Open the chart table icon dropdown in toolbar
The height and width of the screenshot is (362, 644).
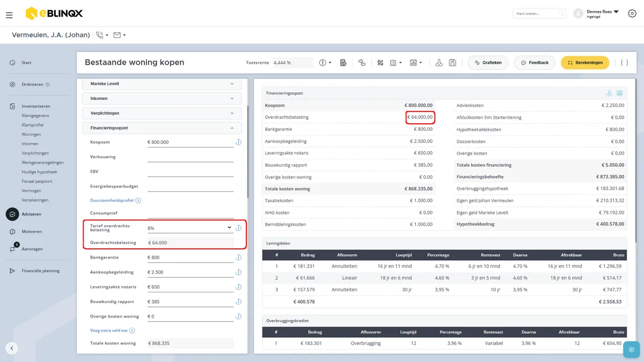[x=416, y=63]
